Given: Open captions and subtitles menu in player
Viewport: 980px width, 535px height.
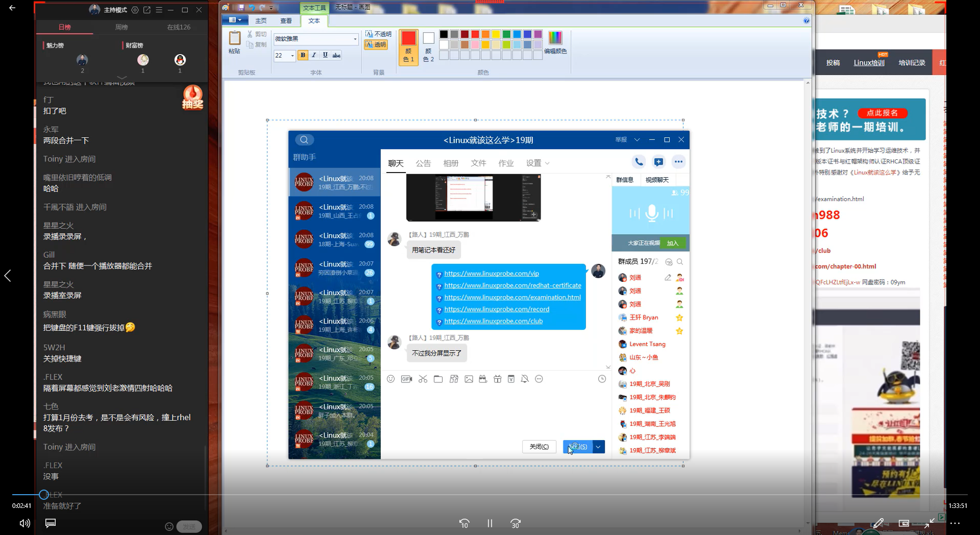Looking at the screenshot, I should coord(51,523).
